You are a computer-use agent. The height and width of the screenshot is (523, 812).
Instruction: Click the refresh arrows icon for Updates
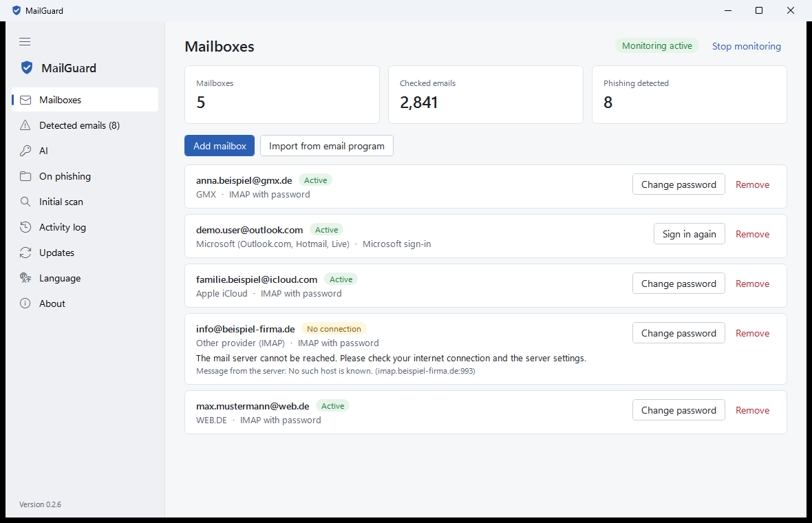[25, 252]
